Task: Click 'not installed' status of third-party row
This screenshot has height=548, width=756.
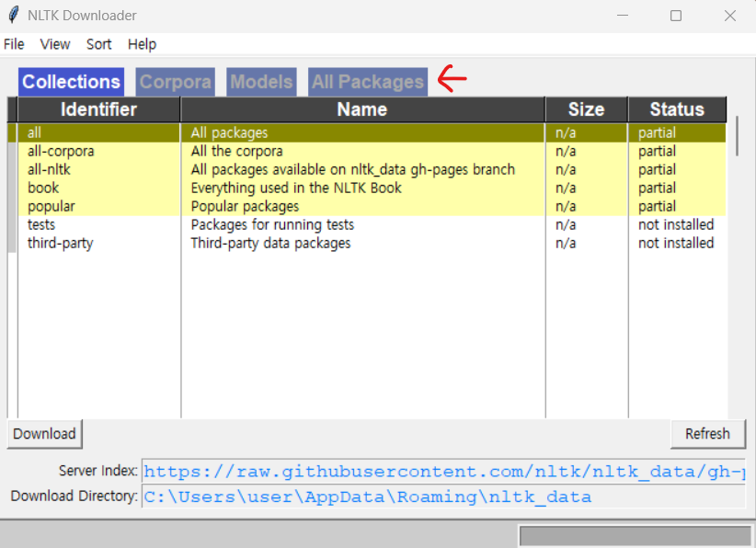Action: 676,243
